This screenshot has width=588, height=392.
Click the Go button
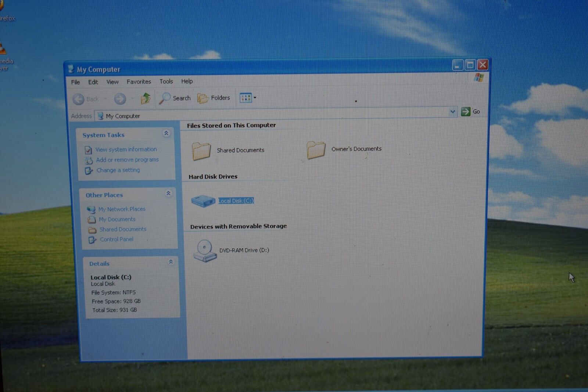pyautogui.click(x=470, y=111)
